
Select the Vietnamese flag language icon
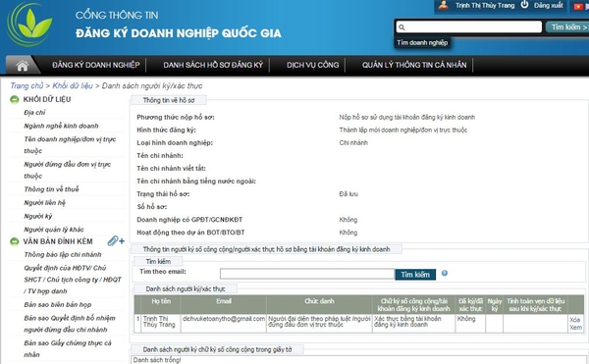[578, 6]
